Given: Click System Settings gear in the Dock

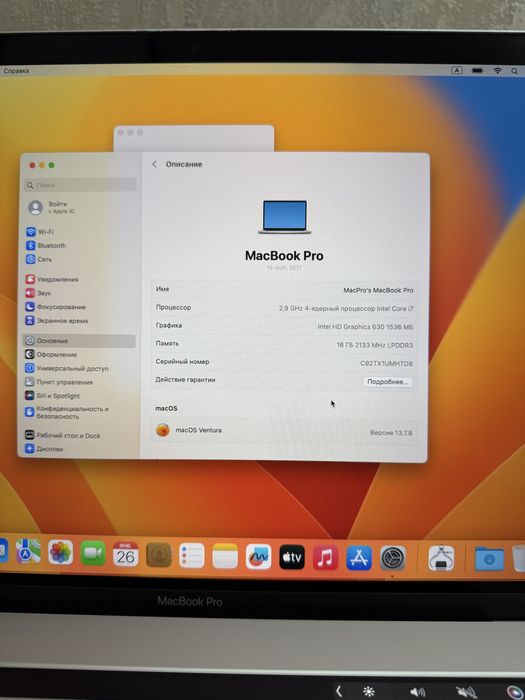Looking at the screenshot, I should 393,558.
